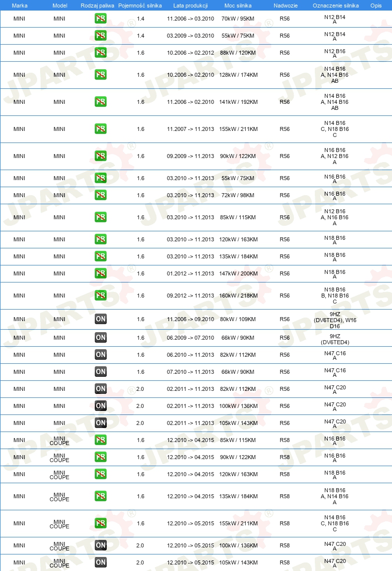This screenshot has height=571, width=392.
Task: Click petrol fuel icon in 70kW / 95KM row
Action: (100, 19)
